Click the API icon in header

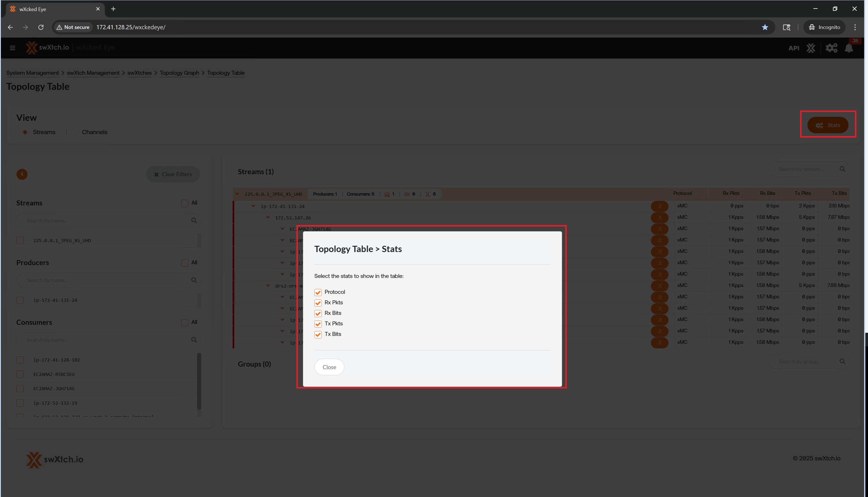[x=794, y=48]
